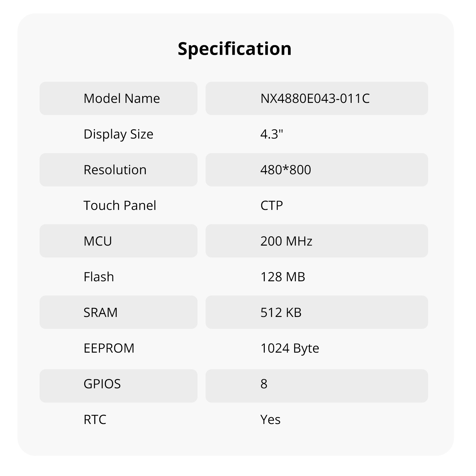This screenshot has height=476, width=476.
Task: Click the Flash label
Action: coord(99,277)
